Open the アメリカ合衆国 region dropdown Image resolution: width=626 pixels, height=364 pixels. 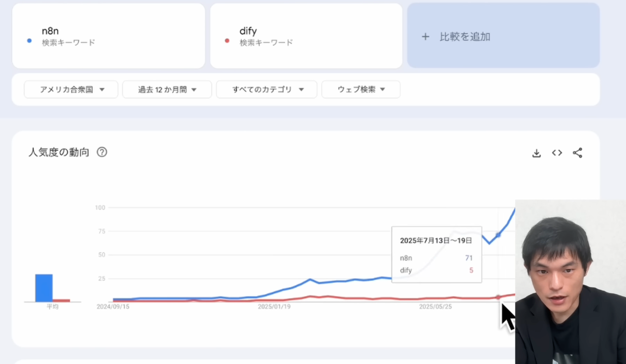(x=71, y=89)
